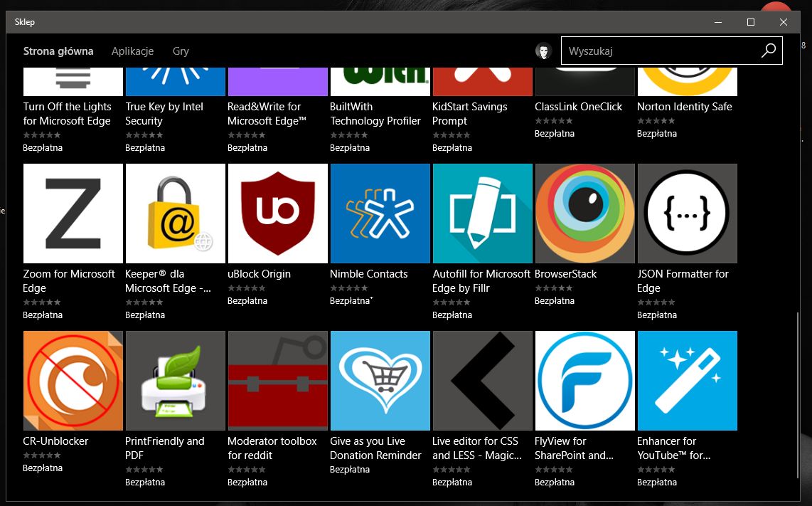
Task: Click Keeper dla Microsoft Edge title text
Action: (169, 281)
